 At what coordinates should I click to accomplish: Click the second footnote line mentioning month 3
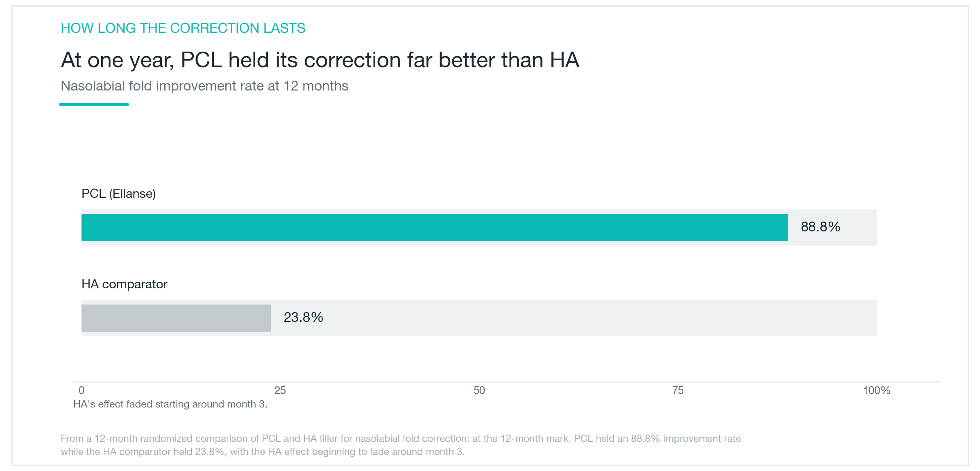click(x=263, y=452)
